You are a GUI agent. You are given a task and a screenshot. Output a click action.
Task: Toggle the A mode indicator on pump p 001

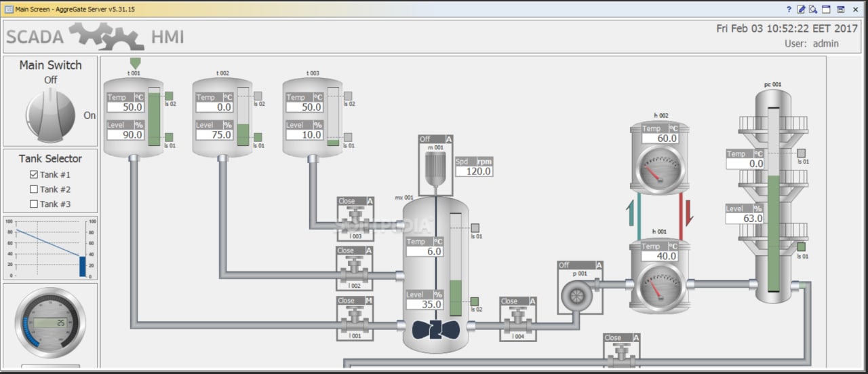599,265
